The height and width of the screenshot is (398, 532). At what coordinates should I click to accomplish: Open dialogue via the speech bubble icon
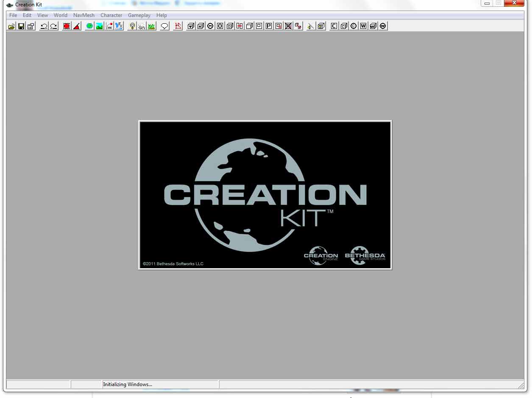pyautogui.click(x=164, y=26)
